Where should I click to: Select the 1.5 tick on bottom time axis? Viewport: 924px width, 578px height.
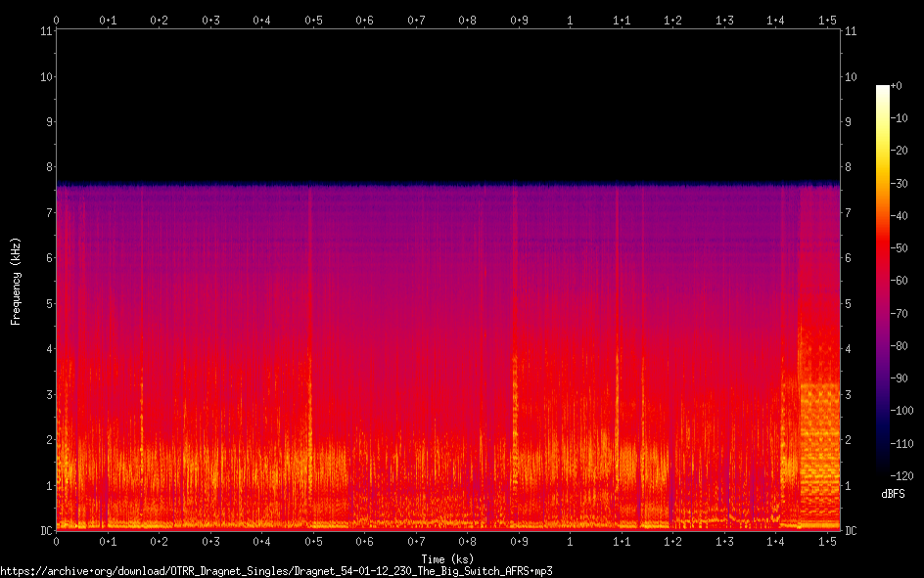click(x=827, y=541)
